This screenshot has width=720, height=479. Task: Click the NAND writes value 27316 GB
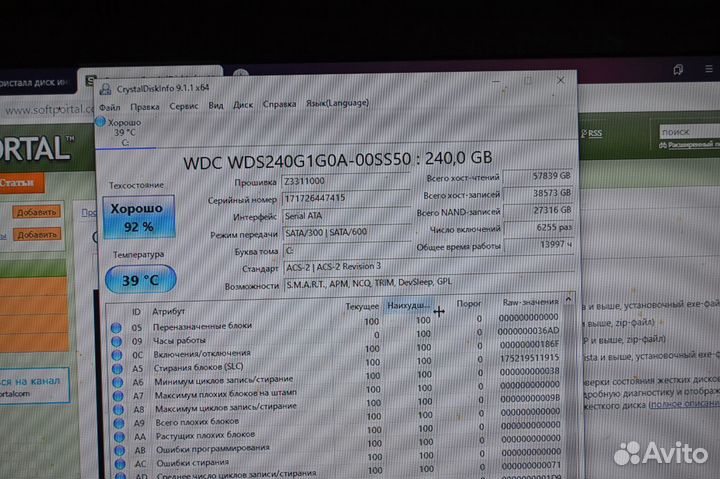(x=538, y=210)
